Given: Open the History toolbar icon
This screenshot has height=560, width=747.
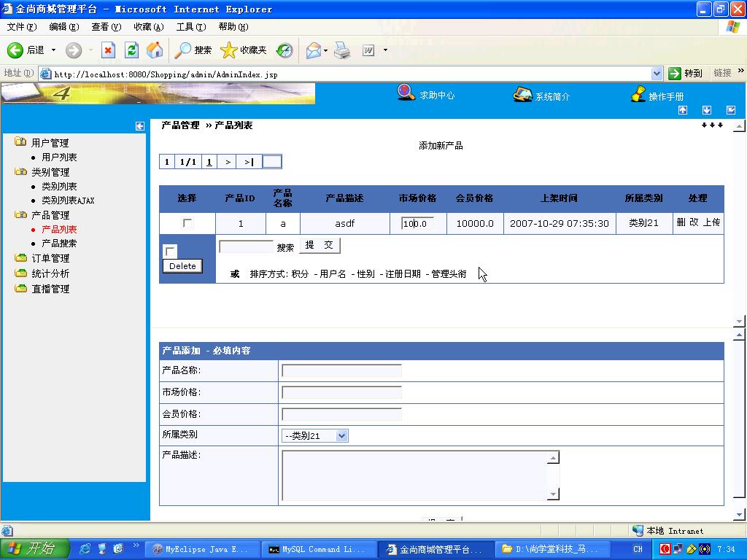Looking at the screenshot, I should point(285,50).
